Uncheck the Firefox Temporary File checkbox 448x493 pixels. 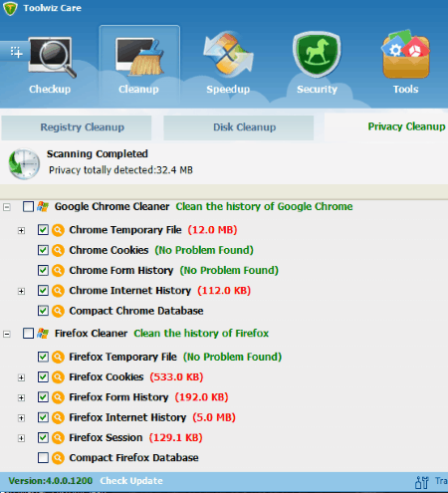[43, 357]
